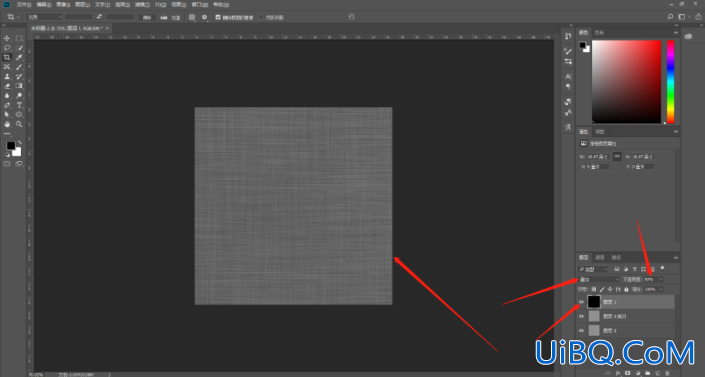Toggle the layer filter on/off switch
705x377 pixels.
[662, 269]
